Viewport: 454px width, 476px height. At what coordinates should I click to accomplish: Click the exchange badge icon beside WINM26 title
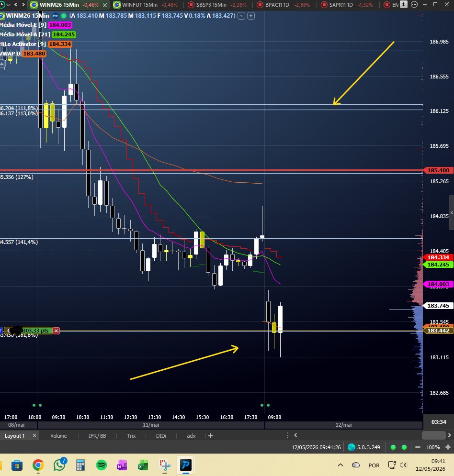[x=55, y=15]
